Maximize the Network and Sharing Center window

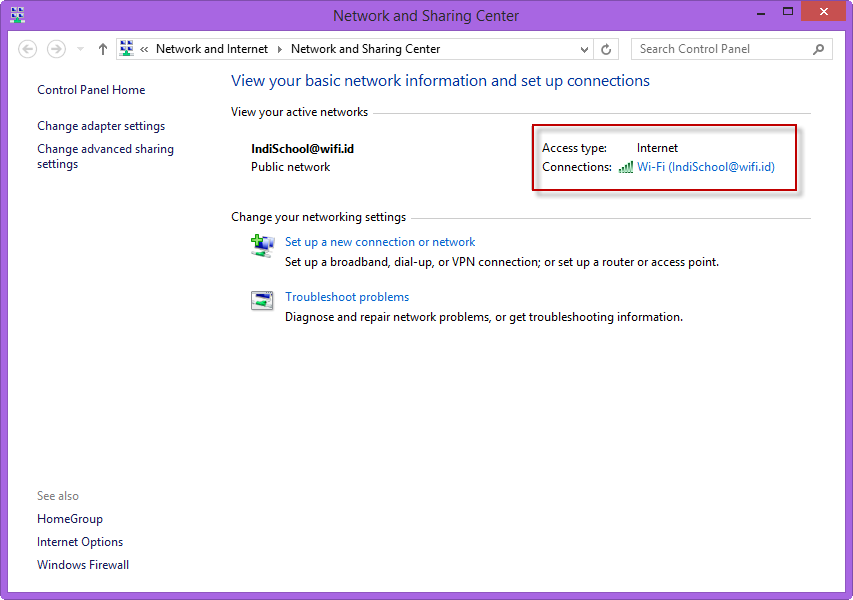788,11
